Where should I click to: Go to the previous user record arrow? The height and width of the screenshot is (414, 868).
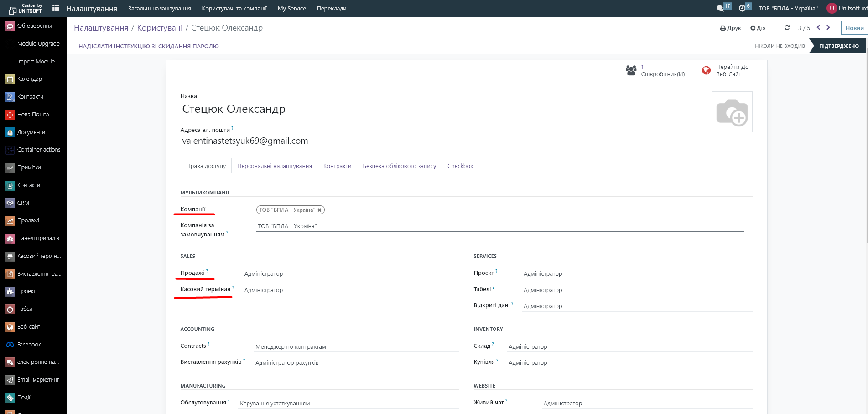click(x=818, y=28)
